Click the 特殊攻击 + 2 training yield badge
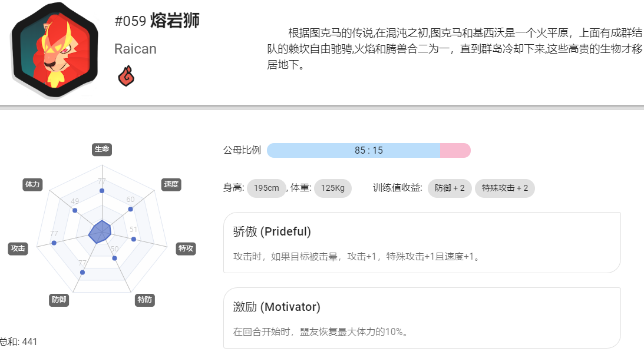Image resolution: width=644 pixels, height=358 pixels. coord(505,188)
